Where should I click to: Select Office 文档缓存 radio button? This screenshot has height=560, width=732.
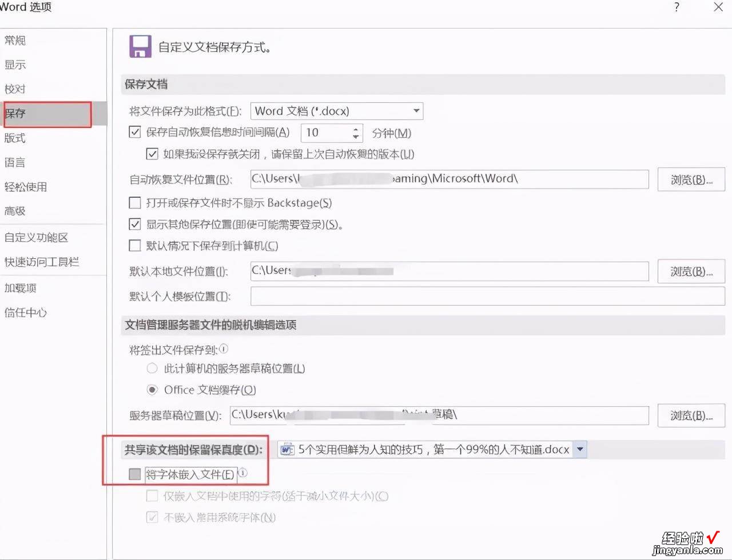point(152,390)
